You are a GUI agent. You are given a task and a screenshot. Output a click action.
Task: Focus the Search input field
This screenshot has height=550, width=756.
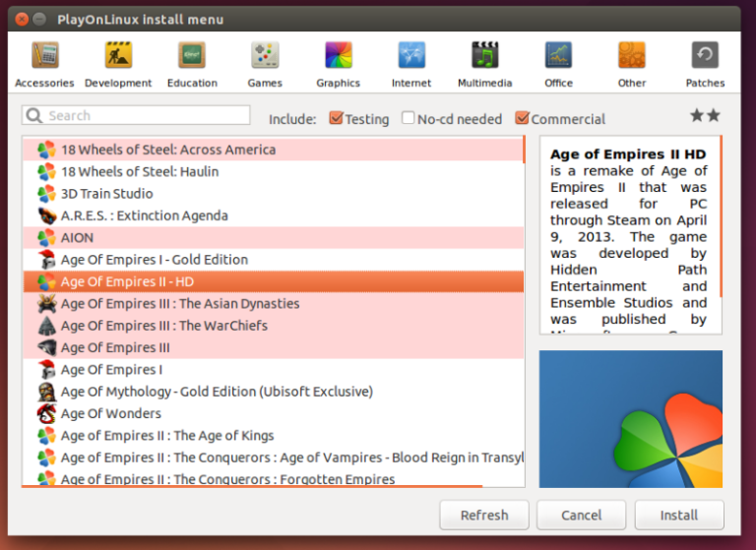click(x=136, y=115)
